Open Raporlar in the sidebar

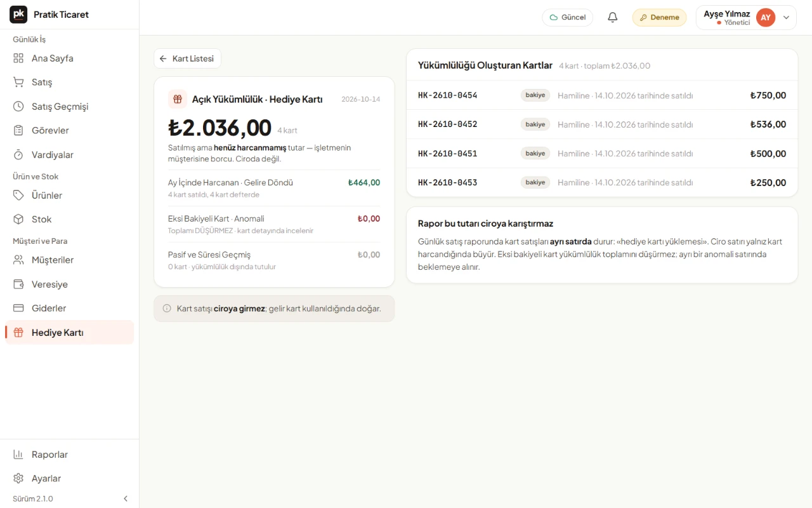point(70,455)
